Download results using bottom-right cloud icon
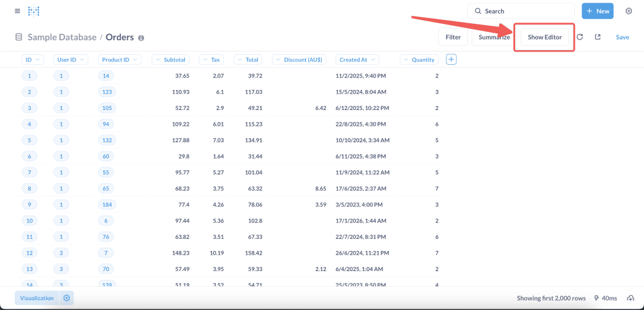 pyautogui.click(x=630, y=298)
